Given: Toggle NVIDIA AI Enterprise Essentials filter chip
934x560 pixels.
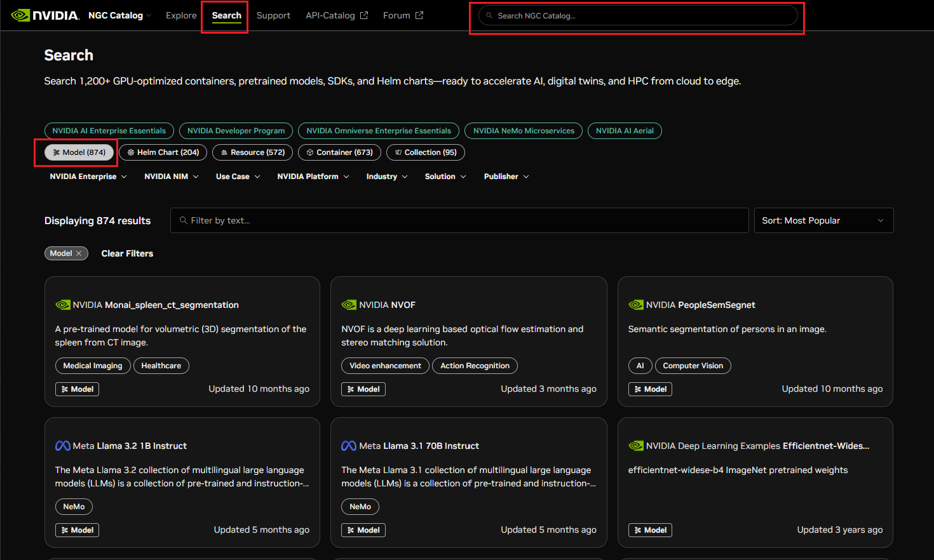Looking at the screenshot, I should point(109,131).
